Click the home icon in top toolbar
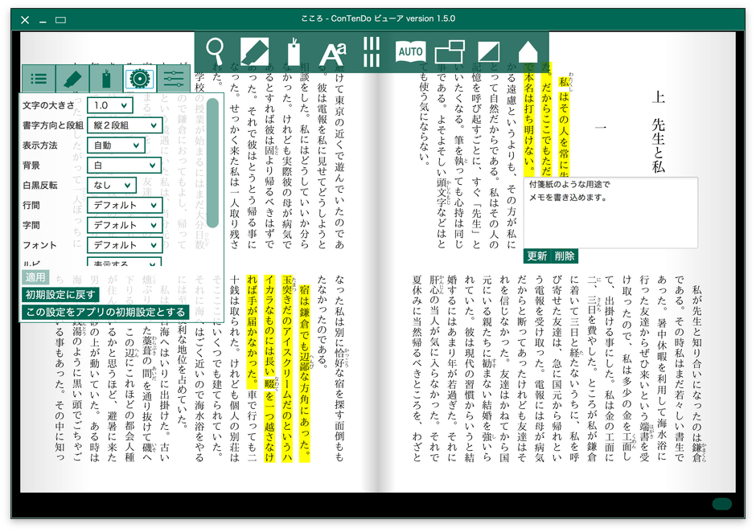Viewport: 756px width, 532px height. pos(528,51)
